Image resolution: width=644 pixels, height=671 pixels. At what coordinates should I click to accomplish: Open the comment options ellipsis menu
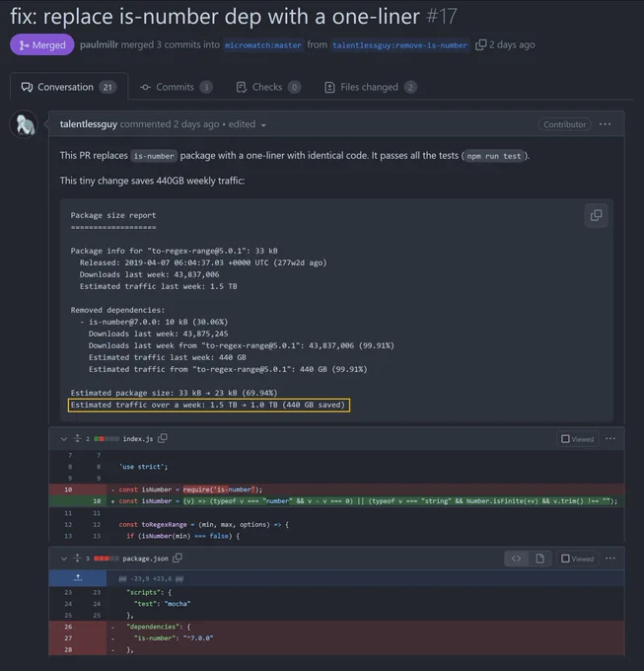[x=605, y=124]
